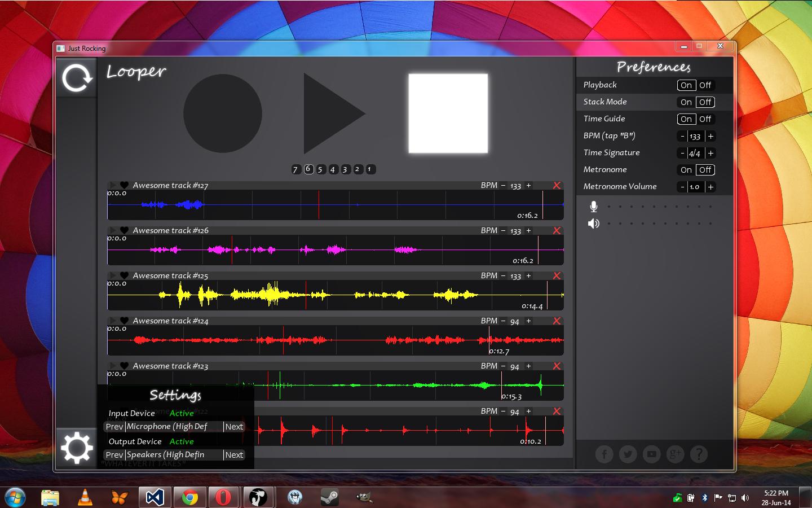The width and height of the screenshot is (812, 508).
Task: Select loop slot number 2
Action: pyautogui.click(x=358, y=169)
